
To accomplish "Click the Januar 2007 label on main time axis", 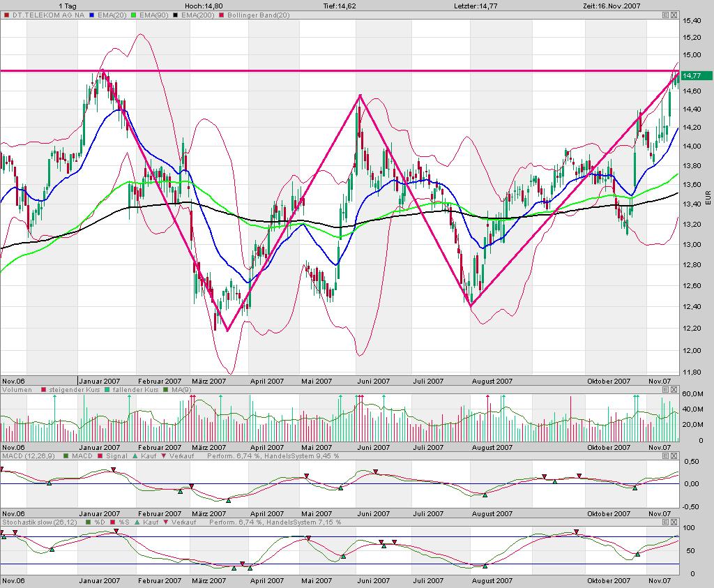I will pos(102,381).
